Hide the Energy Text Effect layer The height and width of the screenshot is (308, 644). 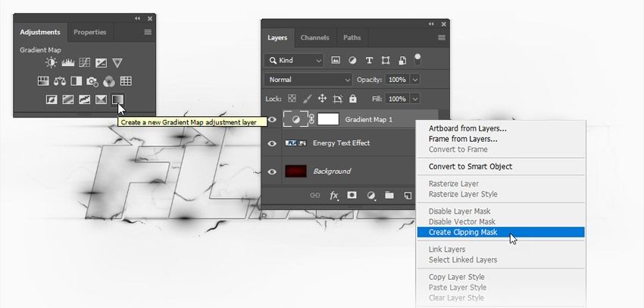pyautogui.click(x=272, y=143)
